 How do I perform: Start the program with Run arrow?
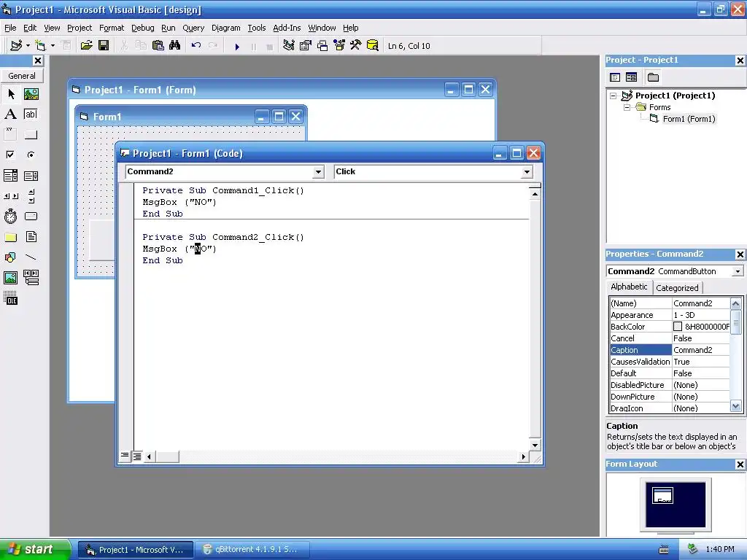pos(237,46)
